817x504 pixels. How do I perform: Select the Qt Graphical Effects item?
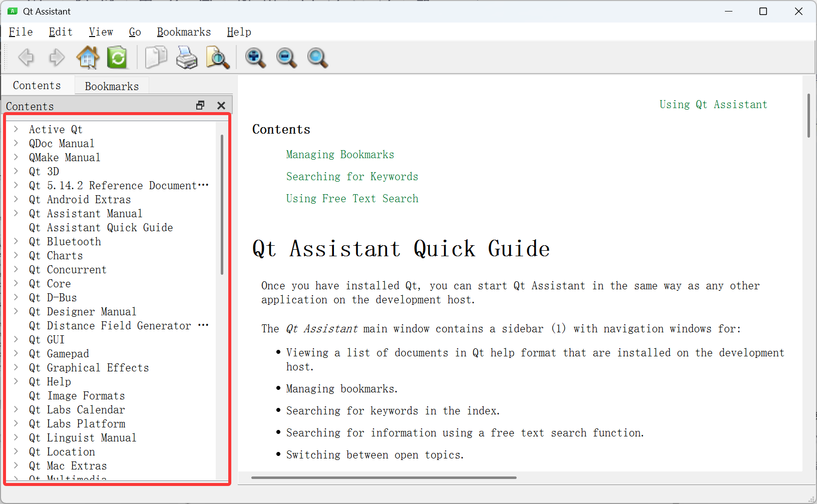tap(89, 368)
